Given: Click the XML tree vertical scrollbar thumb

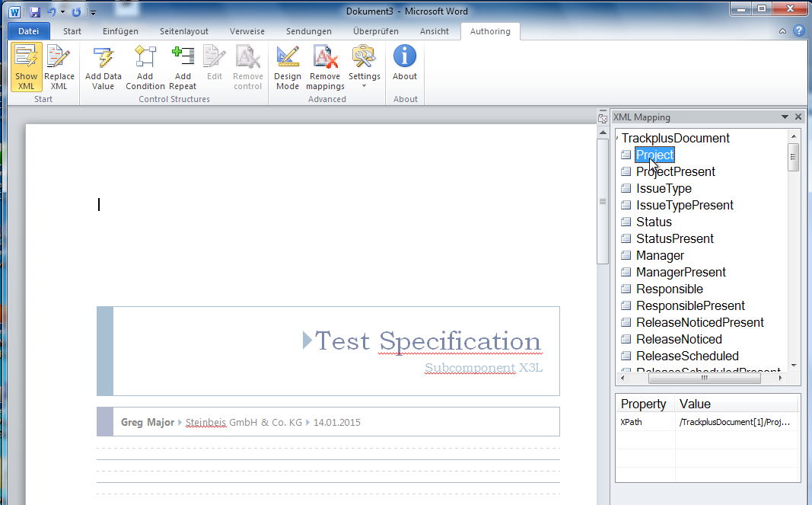Looking at the screenshot, I should tap(793, 157).
